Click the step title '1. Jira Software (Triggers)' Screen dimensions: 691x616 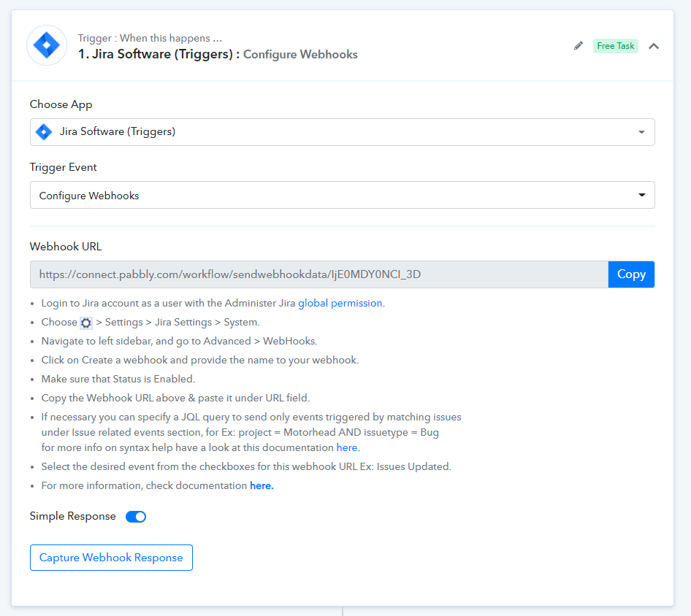(x=156, y=54)
